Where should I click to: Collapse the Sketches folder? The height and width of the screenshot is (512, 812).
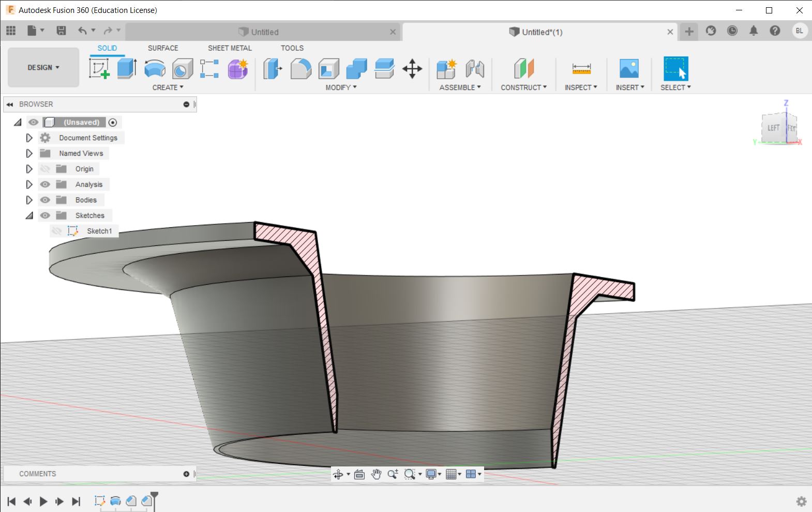[x=29, y=215]
